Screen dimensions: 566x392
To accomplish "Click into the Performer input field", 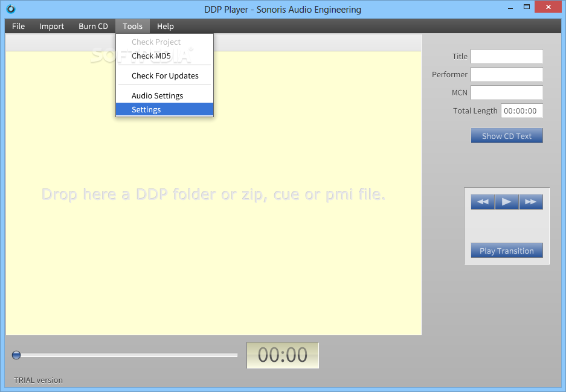I will [507, 74].
